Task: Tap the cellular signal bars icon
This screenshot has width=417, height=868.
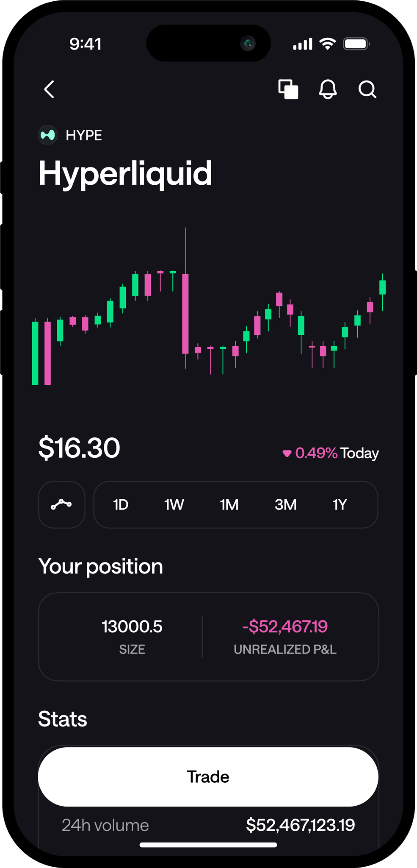Action: pos(303,44)
